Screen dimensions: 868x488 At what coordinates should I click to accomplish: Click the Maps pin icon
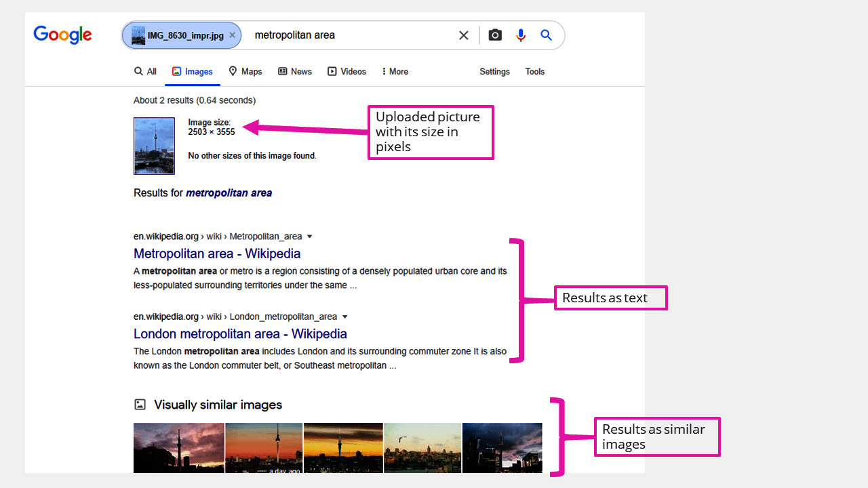(233, 71)
